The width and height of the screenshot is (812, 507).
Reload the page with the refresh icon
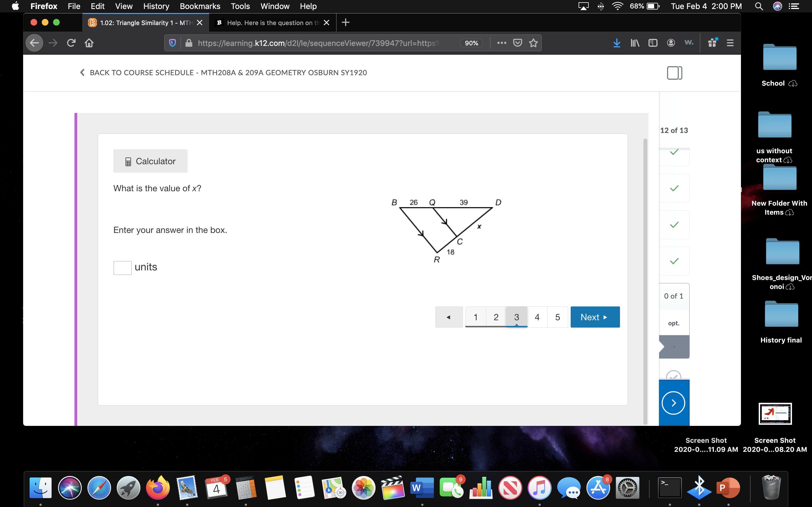(x=71, y=43)
